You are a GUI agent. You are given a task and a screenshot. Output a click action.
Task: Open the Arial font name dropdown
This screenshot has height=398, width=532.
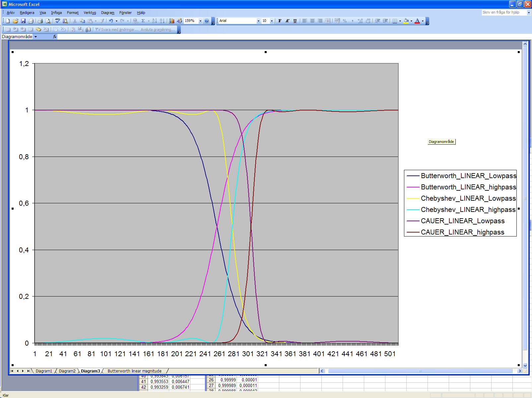(258, 21)
